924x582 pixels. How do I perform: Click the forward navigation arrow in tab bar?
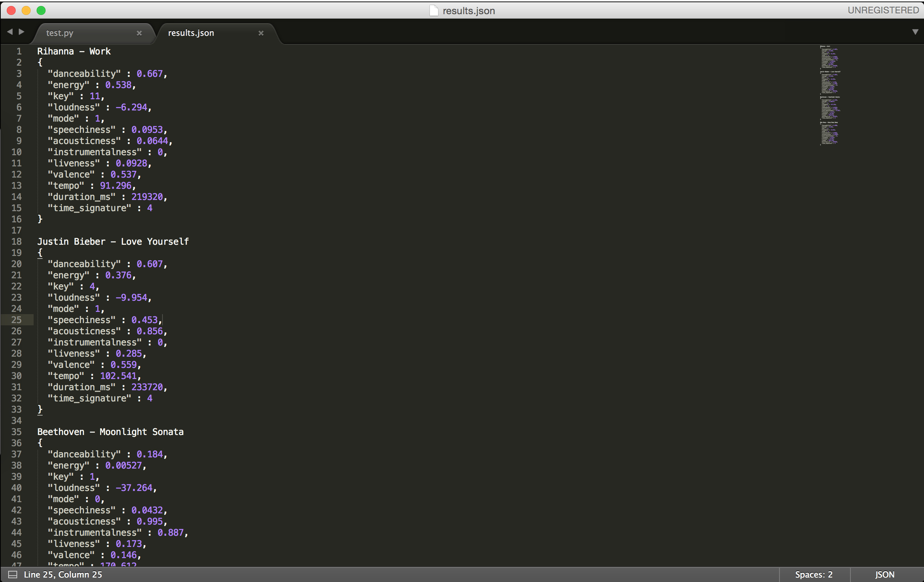22,32
